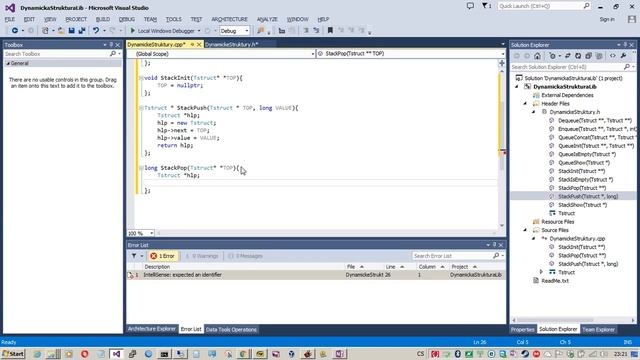Switch to Data Tools Operations tab
Viewport: 640px width, 360px height.
[x=231, y=329]
